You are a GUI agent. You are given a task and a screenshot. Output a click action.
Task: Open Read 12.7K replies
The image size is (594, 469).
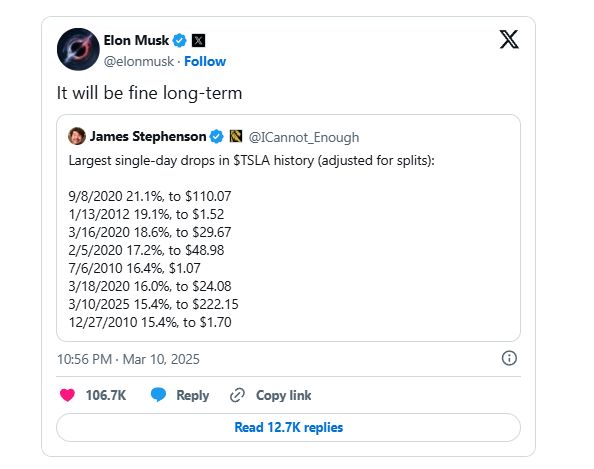[x=288, y=427]
